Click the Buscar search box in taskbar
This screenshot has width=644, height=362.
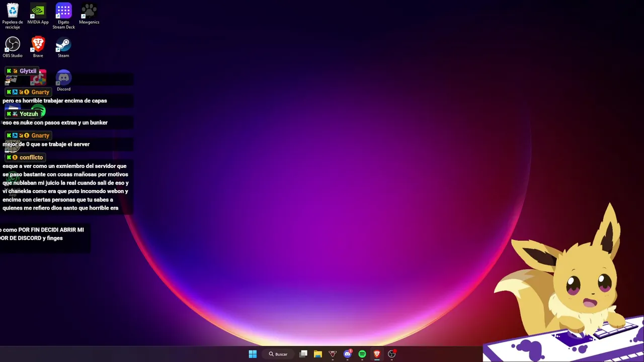tap(278, 354)
